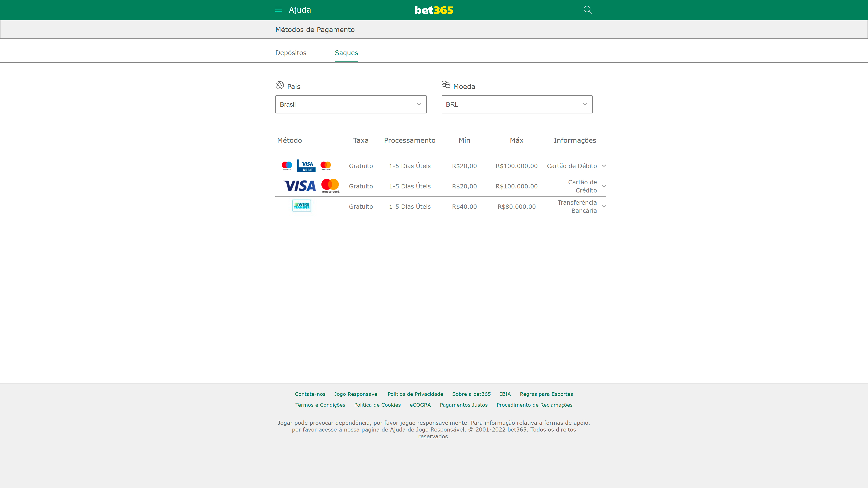
Task: Click the Métodos de Pagamento heading
Action: pyautogui.click(x=315, y=30)
